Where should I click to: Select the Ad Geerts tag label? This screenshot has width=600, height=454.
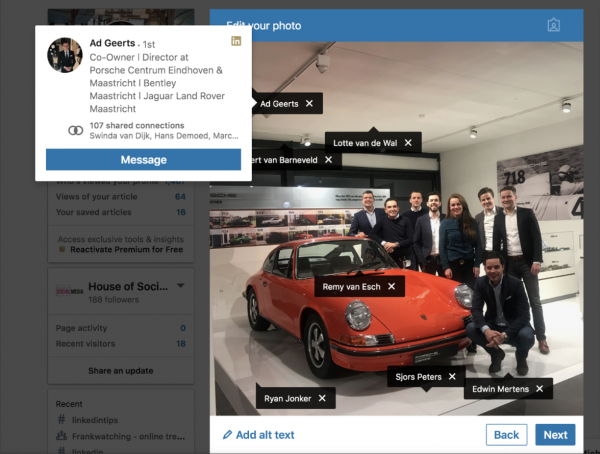(x=279, y=104)
